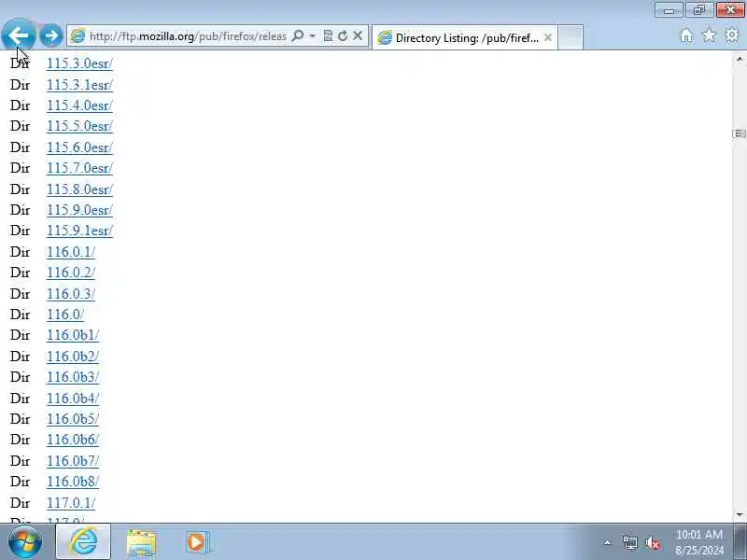
Task: Click the scrollbar up arrow
Action: 740,59
